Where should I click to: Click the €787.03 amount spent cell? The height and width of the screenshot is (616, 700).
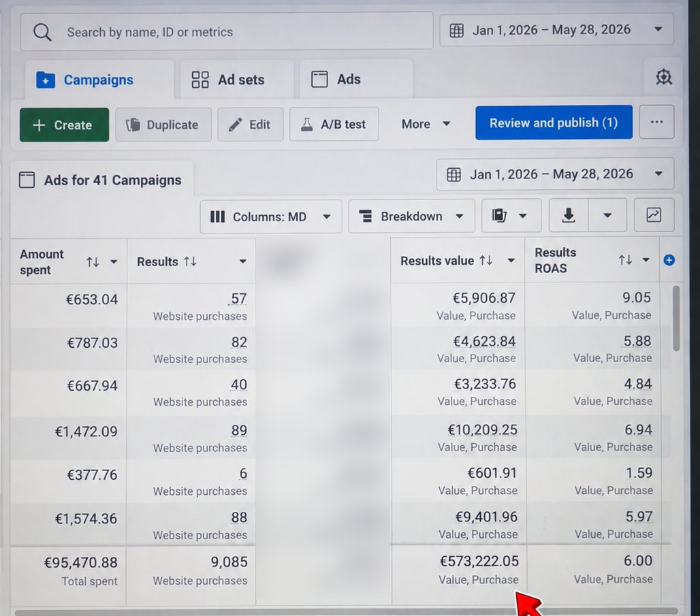point(93,343)
